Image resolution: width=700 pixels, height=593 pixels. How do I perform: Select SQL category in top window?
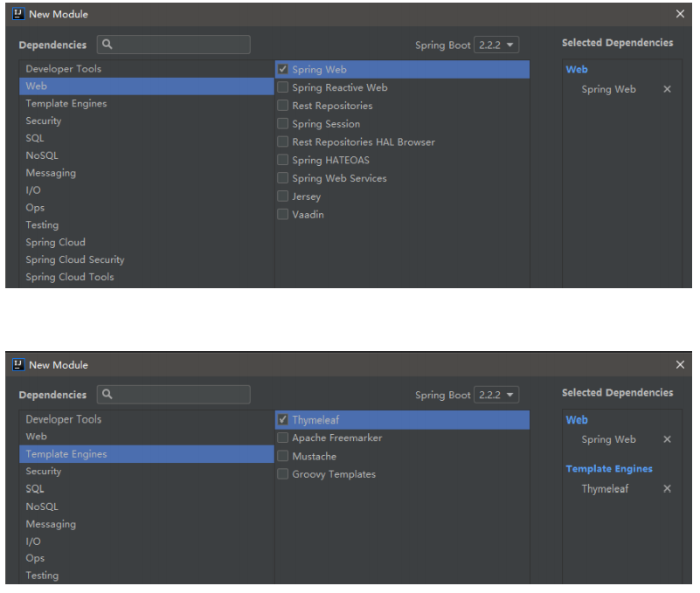pos(147,138)
